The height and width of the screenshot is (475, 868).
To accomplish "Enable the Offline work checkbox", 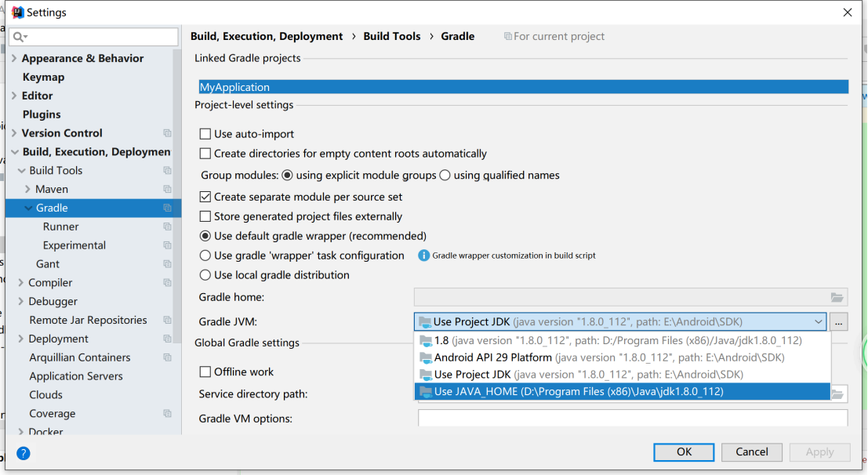I will coord(205,372).
